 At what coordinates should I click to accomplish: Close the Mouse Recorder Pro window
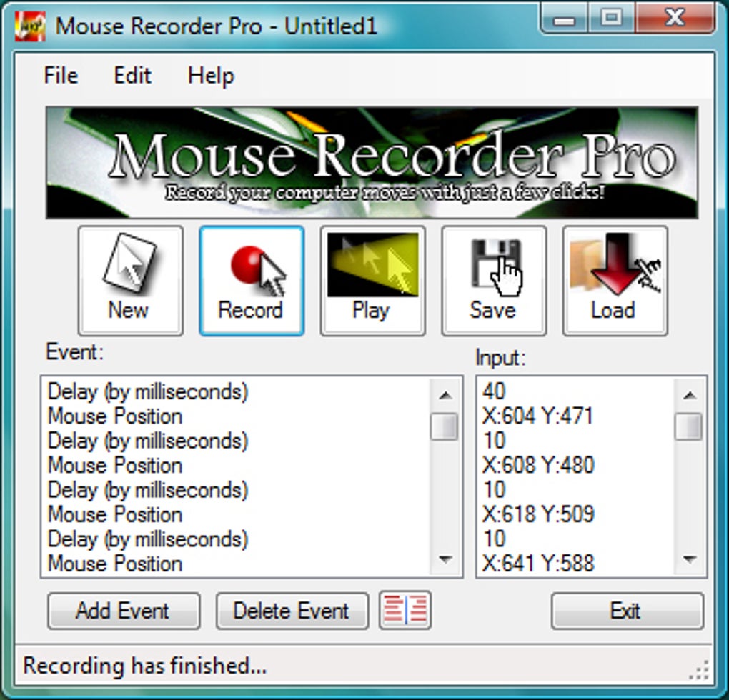point(675,19)
